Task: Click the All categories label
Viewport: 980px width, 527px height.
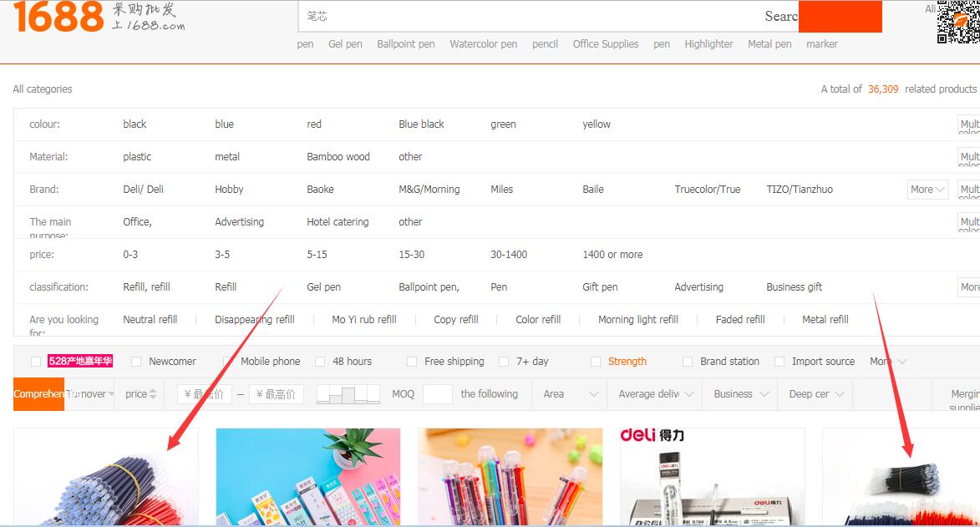Action: pos(43,89)
